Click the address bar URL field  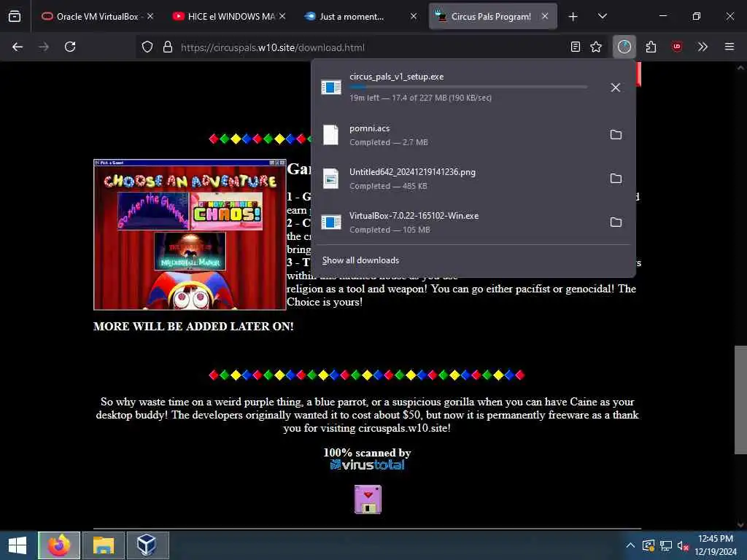tap(371, 47)
